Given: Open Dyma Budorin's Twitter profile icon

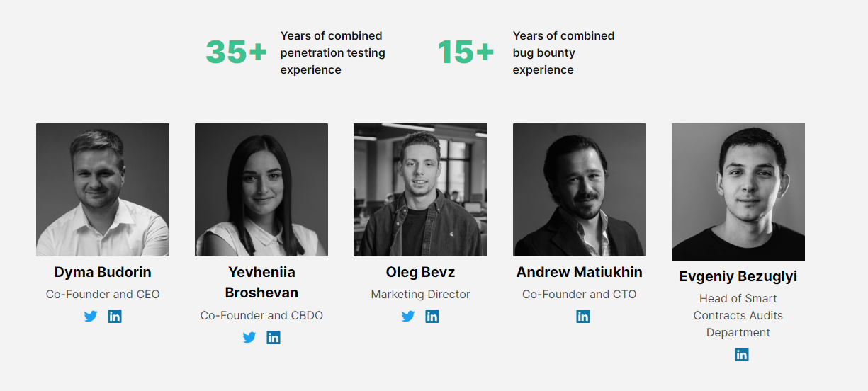Looking at the screenshot, I should (91, 317).
